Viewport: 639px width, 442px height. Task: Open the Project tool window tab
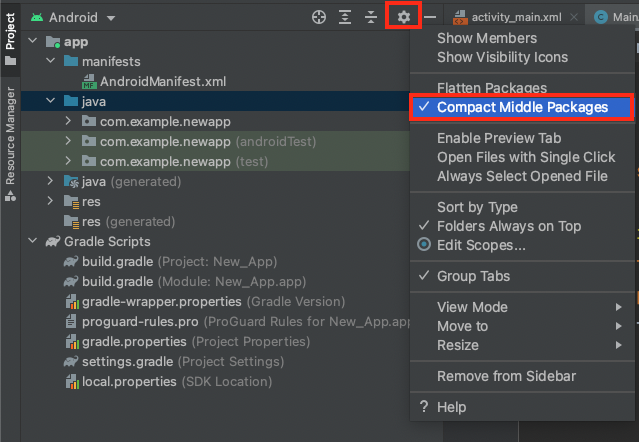(10, 38)
